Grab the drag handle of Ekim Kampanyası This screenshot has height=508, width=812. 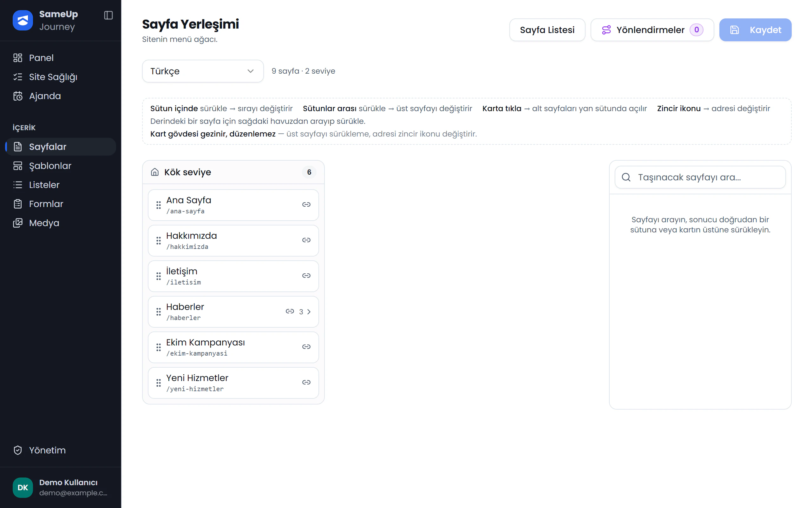pos(158,347)
